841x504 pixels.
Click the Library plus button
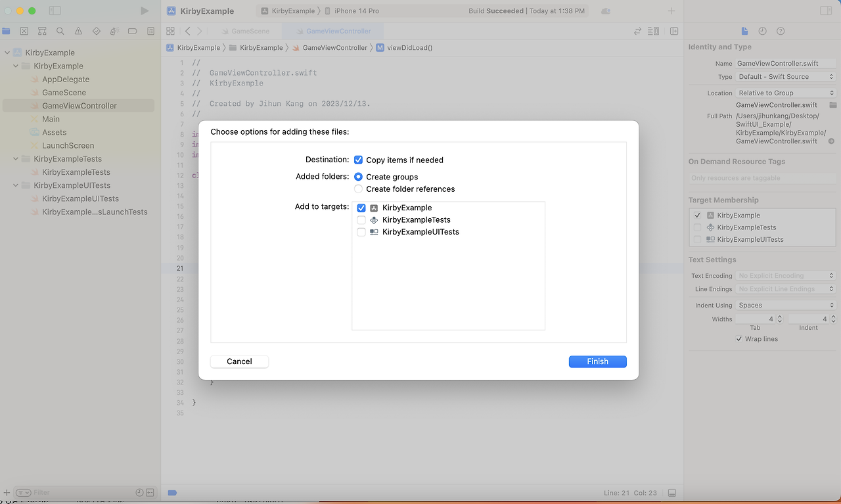(671, 11)
